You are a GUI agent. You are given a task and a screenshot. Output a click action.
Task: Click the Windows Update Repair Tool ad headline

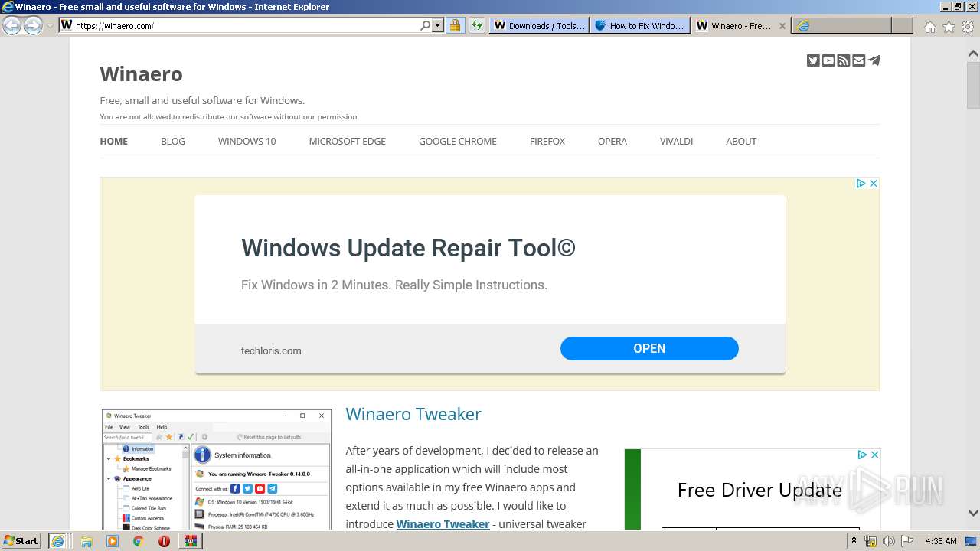(x=408, y=248)
